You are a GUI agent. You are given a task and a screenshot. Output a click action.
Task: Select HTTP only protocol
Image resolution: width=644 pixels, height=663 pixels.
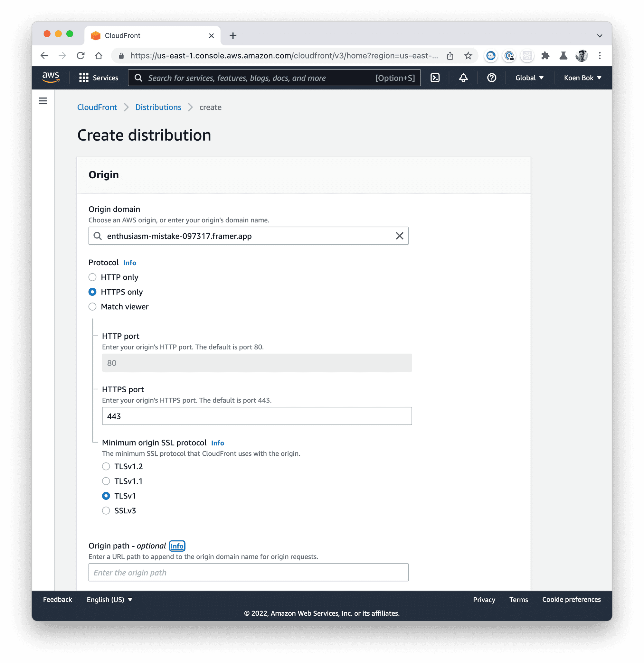point(92,277)
